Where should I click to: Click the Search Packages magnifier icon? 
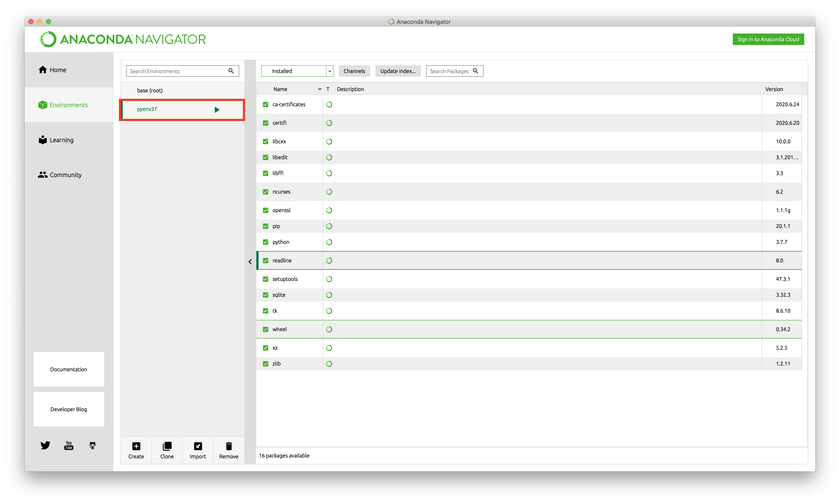[x=475, y=71]
